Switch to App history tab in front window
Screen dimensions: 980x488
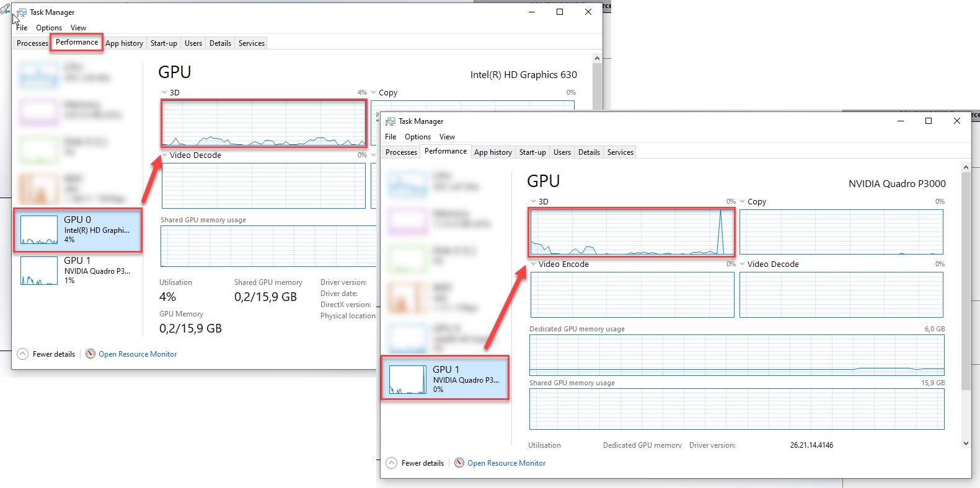coord(493,152)
